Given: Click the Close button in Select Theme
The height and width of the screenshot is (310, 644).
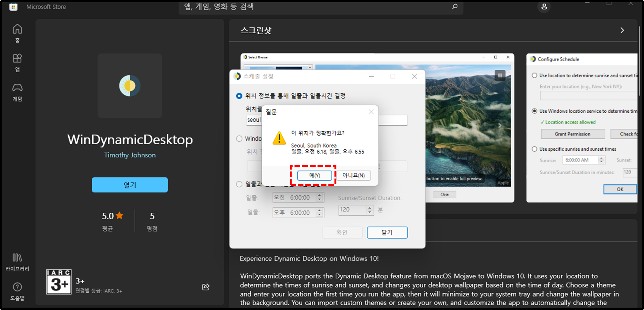Looking at the screenshot, I should [444, 194].
